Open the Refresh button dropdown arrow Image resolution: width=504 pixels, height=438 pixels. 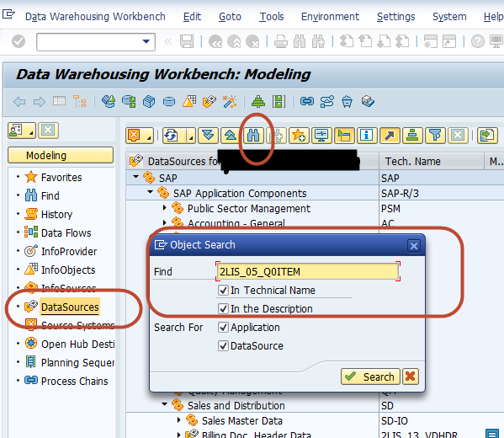[191, 136]
